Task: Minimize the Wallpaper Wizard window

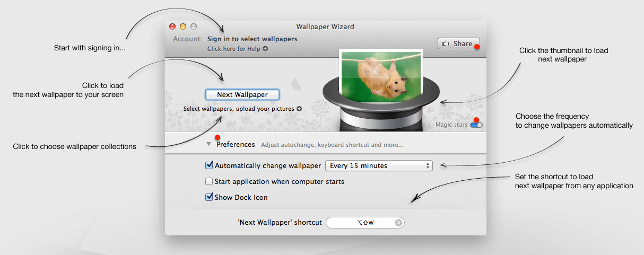Action: 183,27
